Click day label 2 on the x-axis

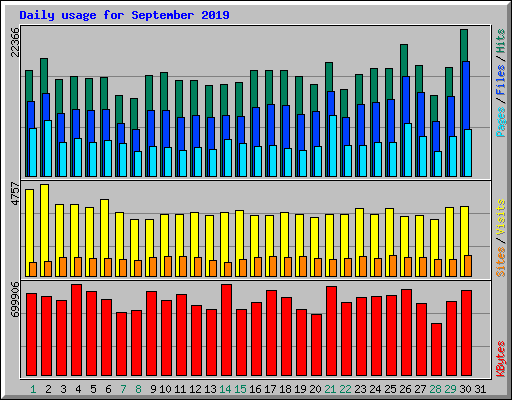coord(48,389)
